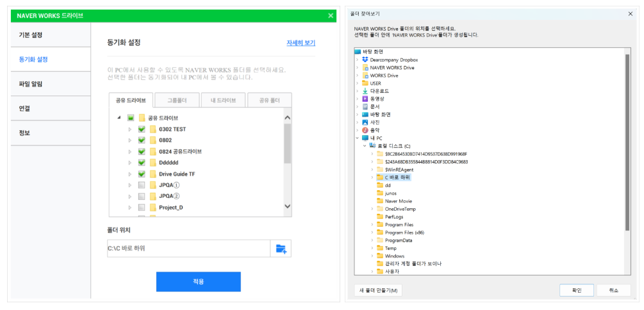The image size is (644, 310).
Task: Uncheck the 0824 공유드라이브 checkbox
Action: [x=142, y=152]
